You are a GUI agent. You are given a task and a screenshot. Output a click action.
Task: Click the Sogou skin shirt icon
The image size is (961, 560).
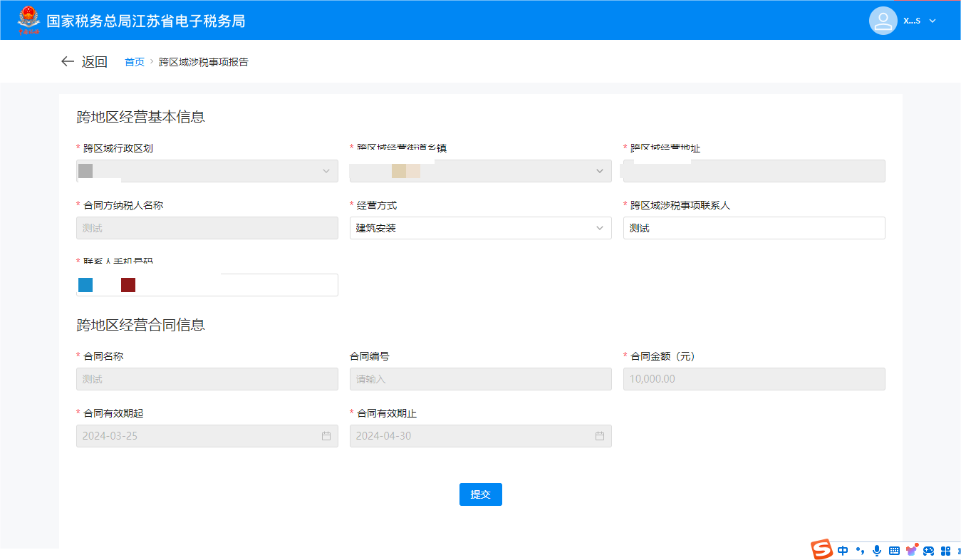pos(911,550)
